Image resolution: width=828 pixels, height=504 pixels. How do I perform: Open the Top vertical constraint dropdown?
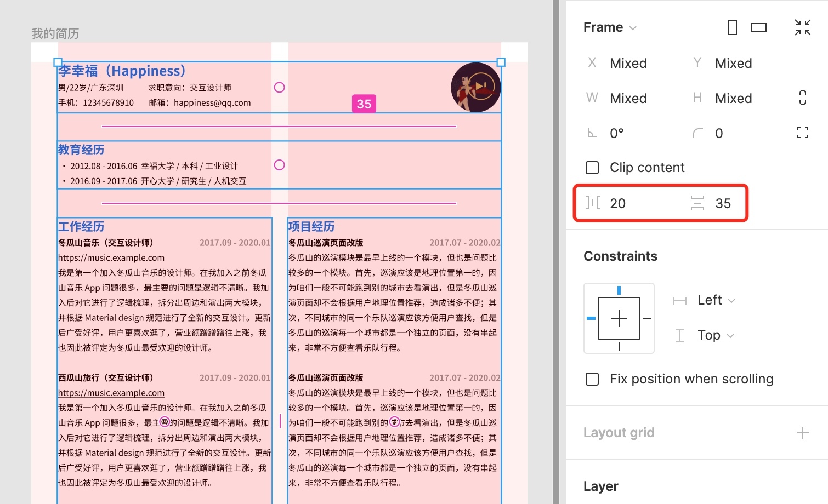click(716, 335)
